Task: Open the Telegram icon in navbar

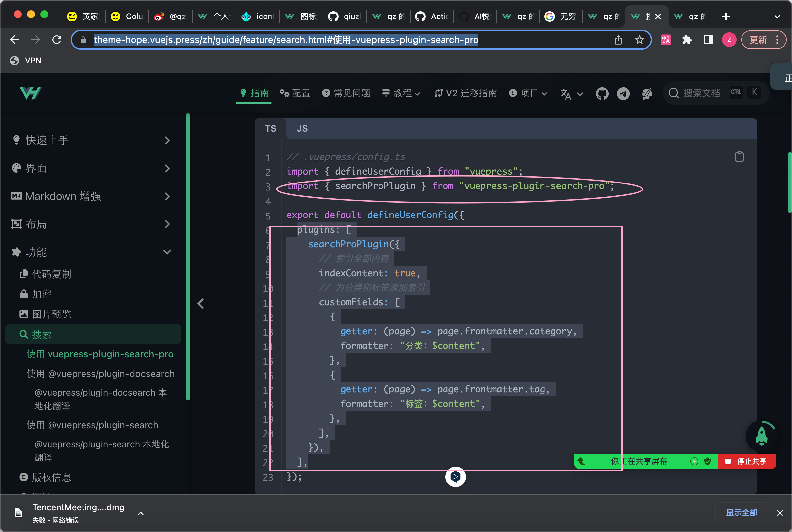Action: (x=623, y=93)
